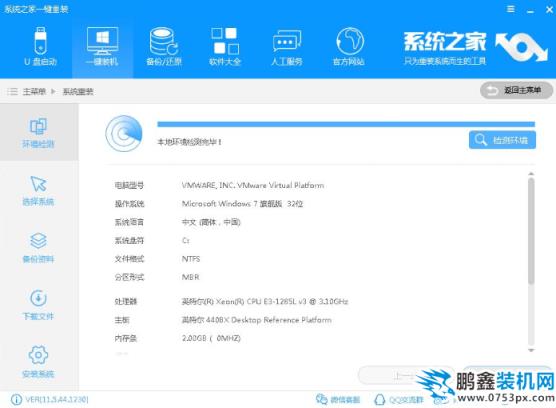This screenshot has height=408, width=556.
Task: Select the 下载文件 step in sidebar
Action: pyautogui.click(x=38, y=305)
